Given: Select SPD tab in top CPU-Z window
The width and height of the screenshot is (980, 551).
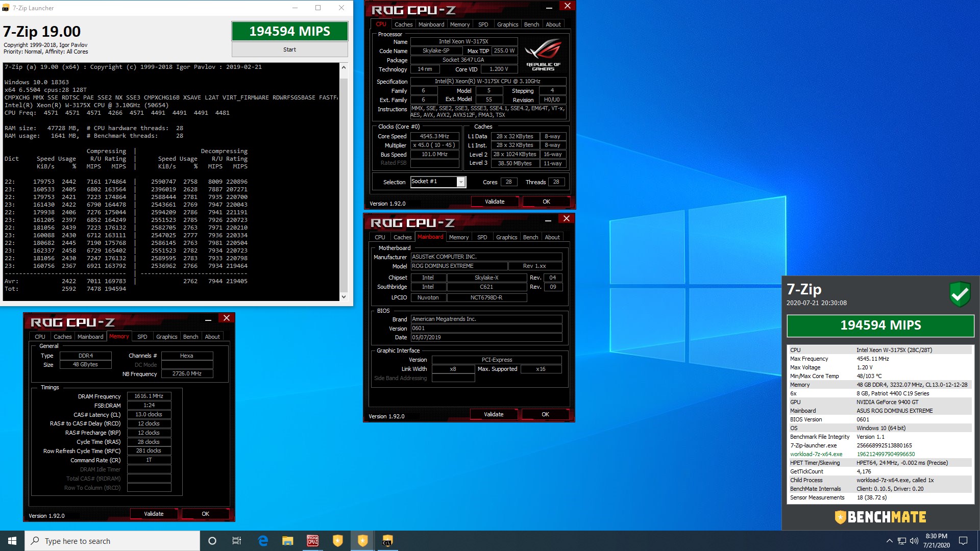Looking at the screenshot, I should click(x=483, y=24).
